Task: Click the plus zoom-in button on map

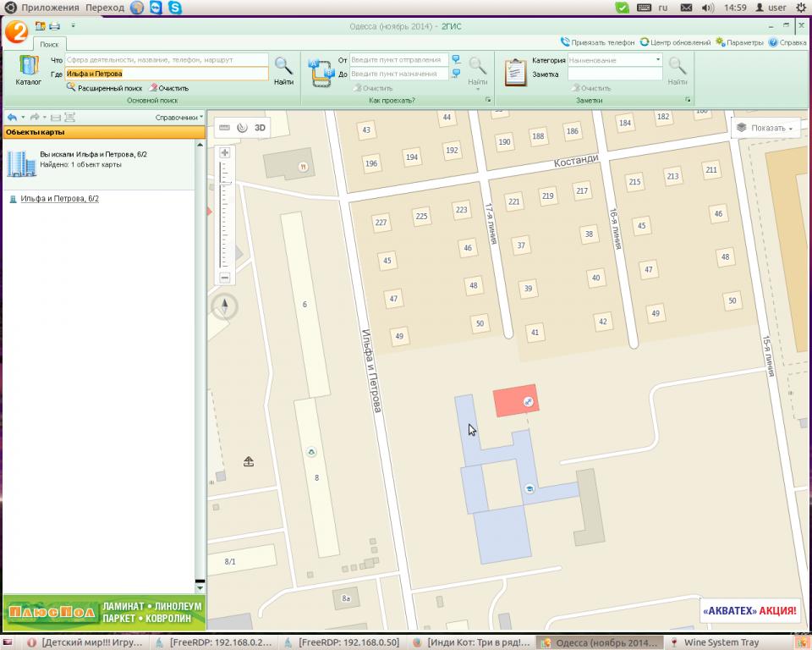Action: click(x=225, y=153)
